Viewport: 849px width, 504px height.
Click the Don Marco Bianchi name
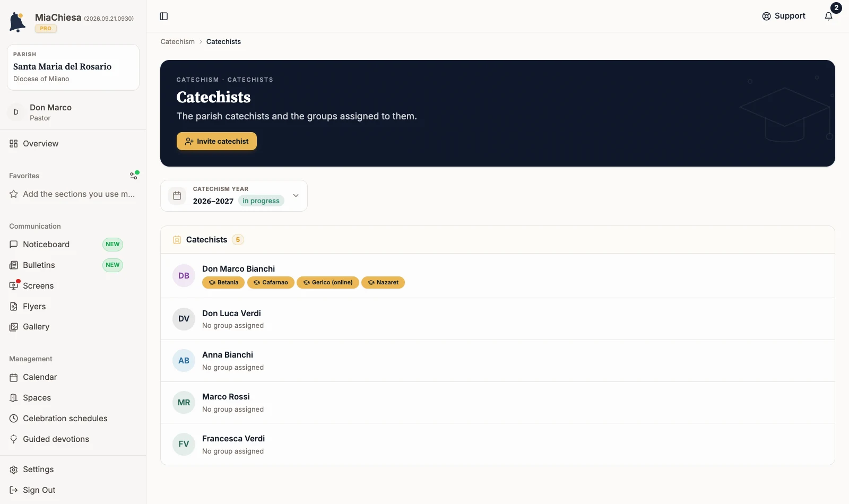[238, 269]
